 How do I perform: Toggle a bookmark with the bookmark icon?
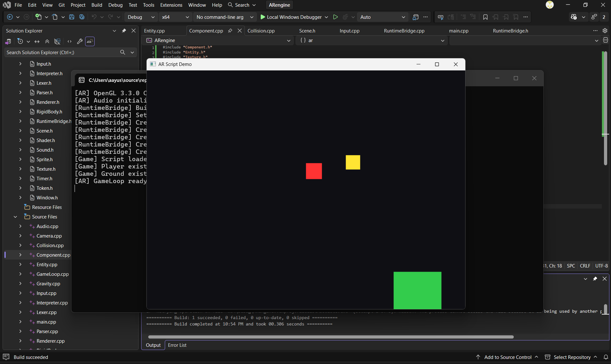pyautogui.click(x=485, y=17)
